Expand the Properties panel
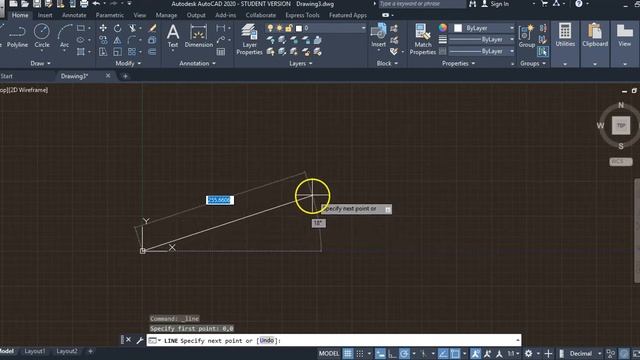This screenshot has height=360, width=640. point(459,63)
